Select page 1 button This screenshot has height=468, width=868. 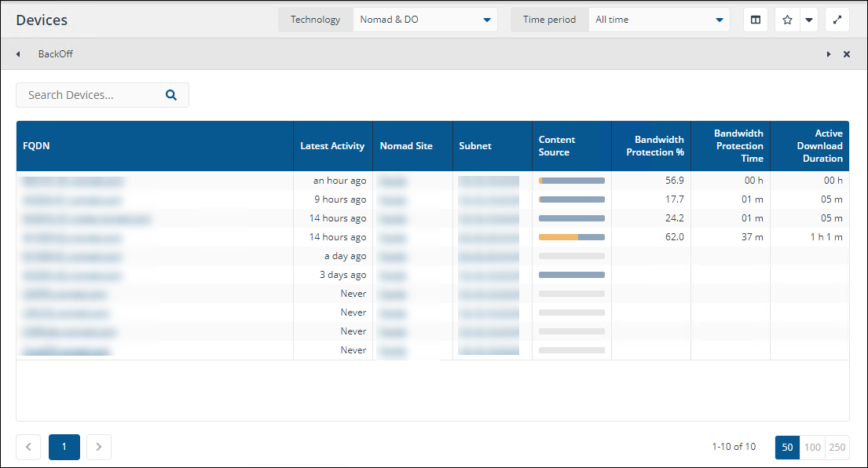pyautogui.click(x=64, y=447)
